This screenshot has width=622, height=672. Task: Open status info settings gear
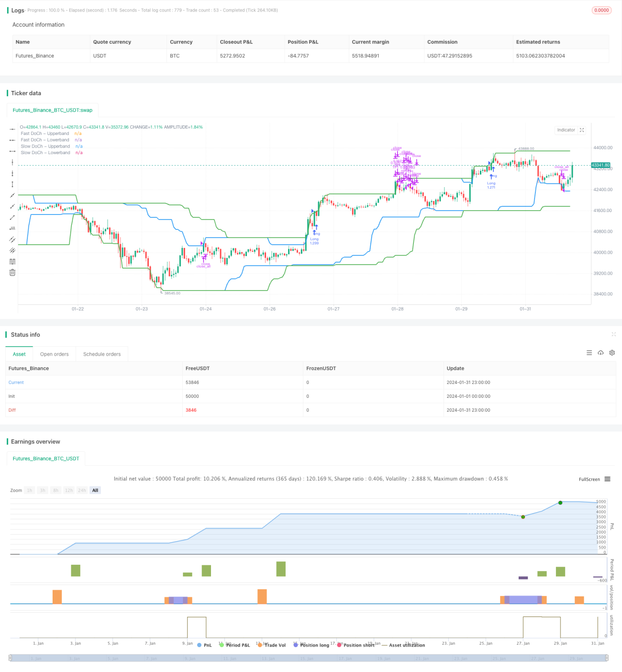coord(612,353)
